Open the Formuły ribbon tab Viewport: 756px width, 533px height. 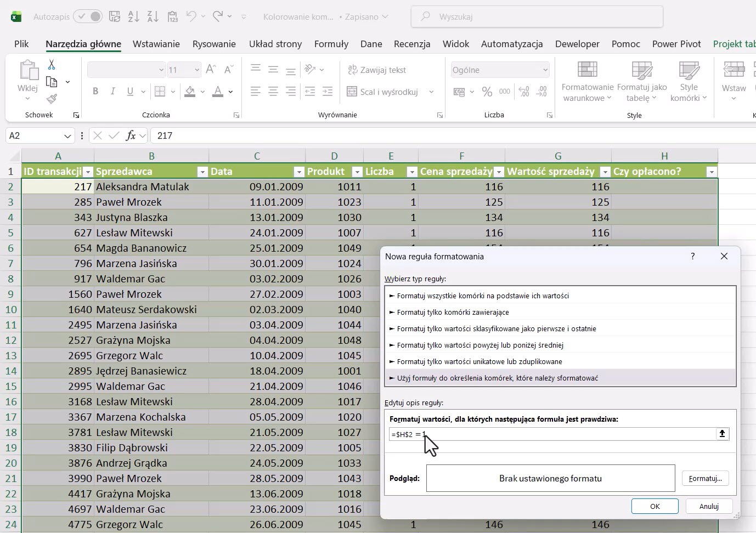click(331, 44)
